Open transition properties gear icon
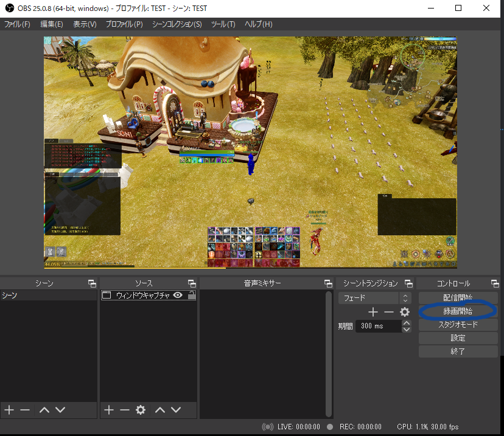This screenshot has height=436, width=504. click(x=405, y=312)
